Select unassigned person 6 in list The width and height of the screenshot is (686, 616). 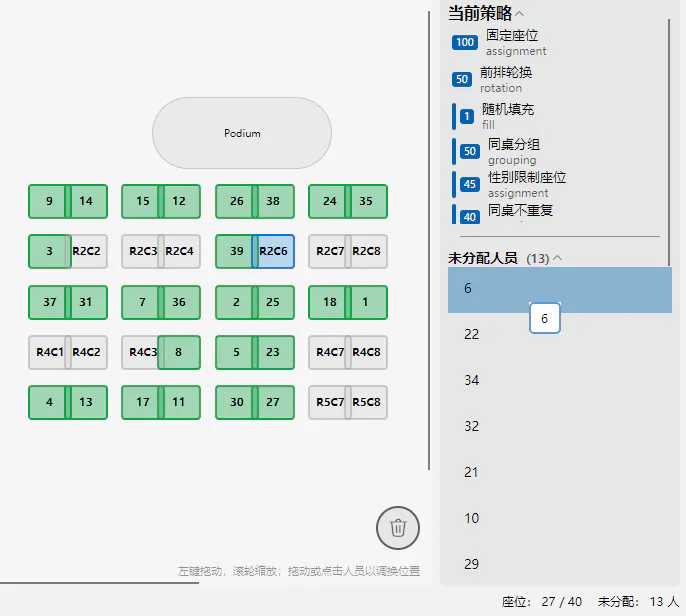(x=560, y=289)
